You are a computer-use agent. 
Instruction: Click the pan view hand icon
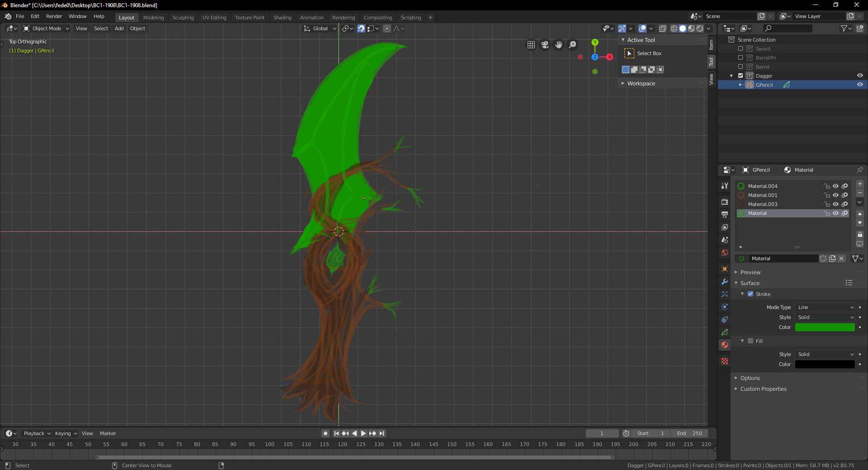click(559, 45)
